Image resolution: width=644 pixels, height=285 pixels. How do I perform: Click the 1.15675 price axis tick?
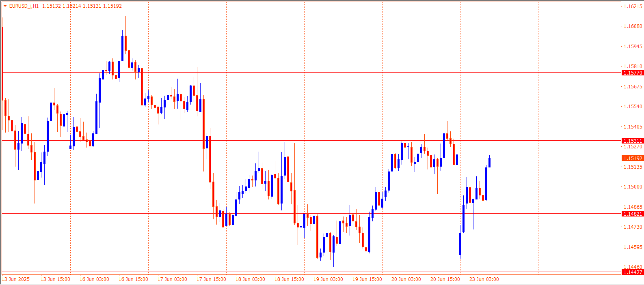633,87
